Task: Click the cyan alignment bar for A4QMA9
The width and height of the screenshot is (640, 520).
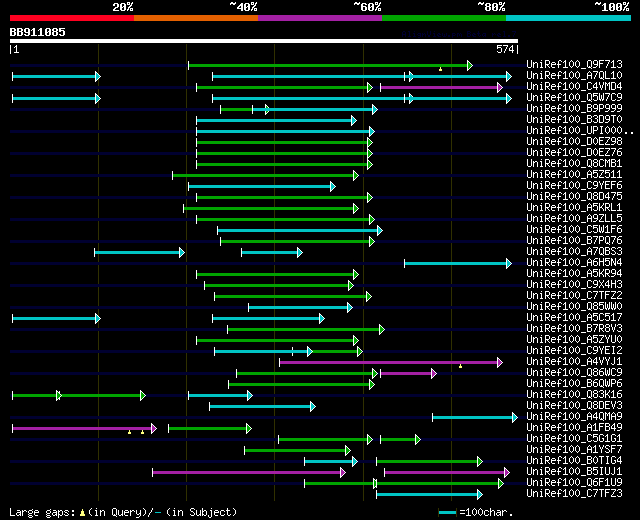Action: click(475, 417)
